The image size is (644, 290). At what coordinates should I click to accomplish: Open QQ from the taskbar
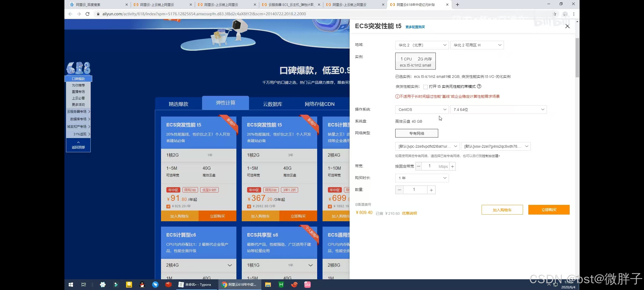click(142, 284)
